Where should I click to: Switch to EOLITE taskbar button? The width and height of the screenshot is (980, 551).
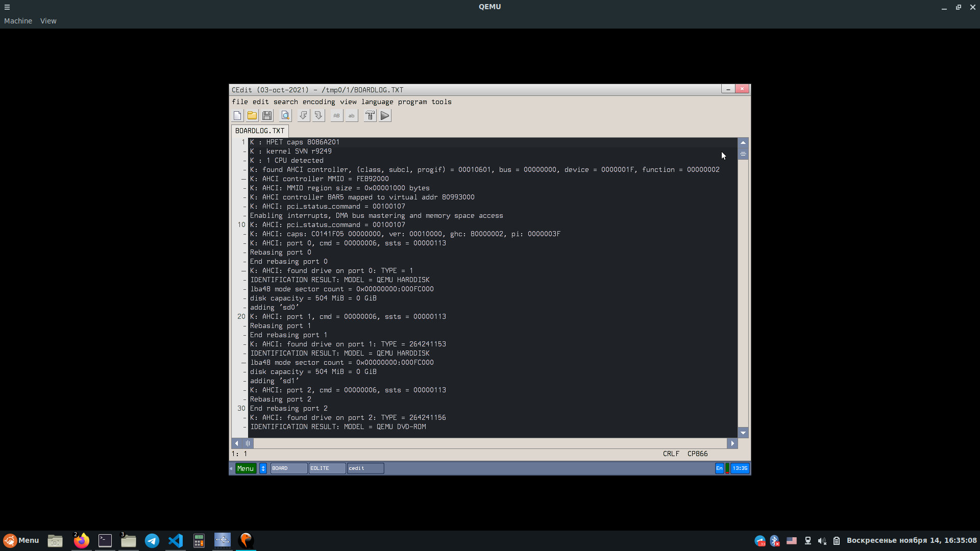pyautogui.click(x=327, y=468)
